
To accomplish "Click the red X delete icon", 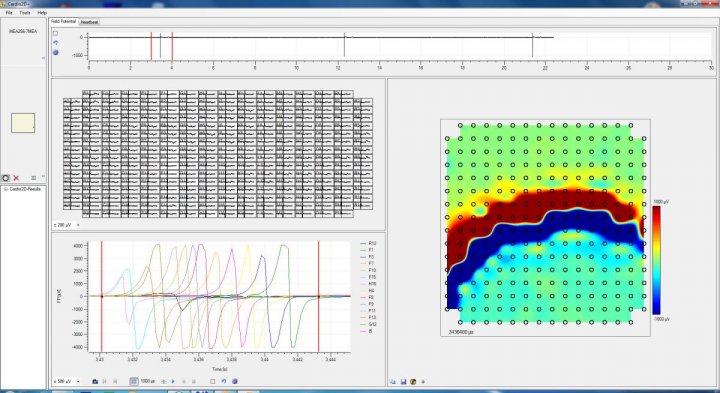I will coord(17,178).
